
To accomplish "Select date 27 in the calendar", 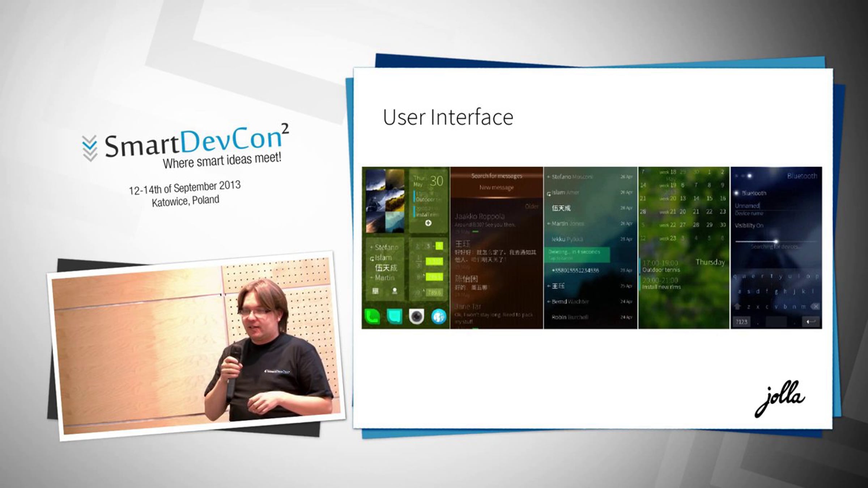I will pos(683,225).
